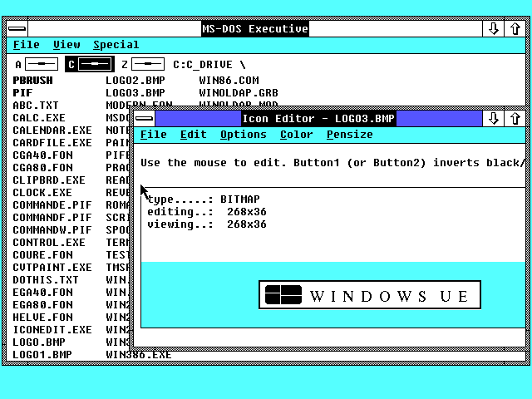Select LOGO2.BMP file
This screenshot has width=532, height=399.
coord(135,81)
